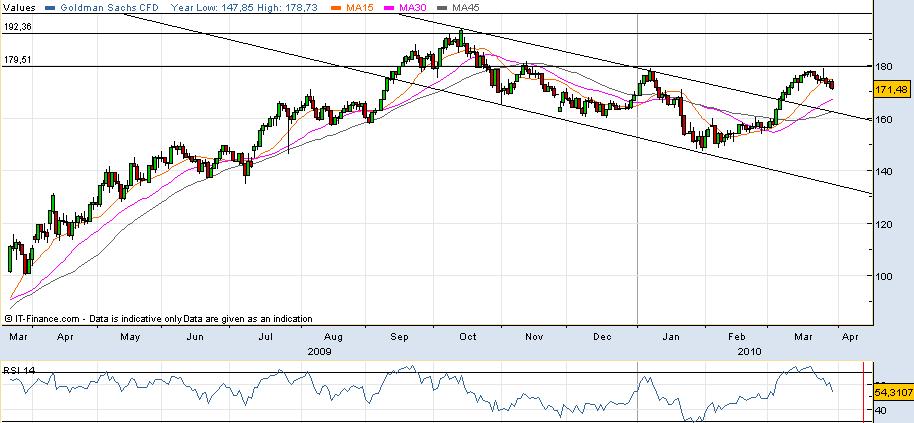The width and height of the screenshot is (914, 423).
Task: Click the Dec month label
Action: (602, 337)
